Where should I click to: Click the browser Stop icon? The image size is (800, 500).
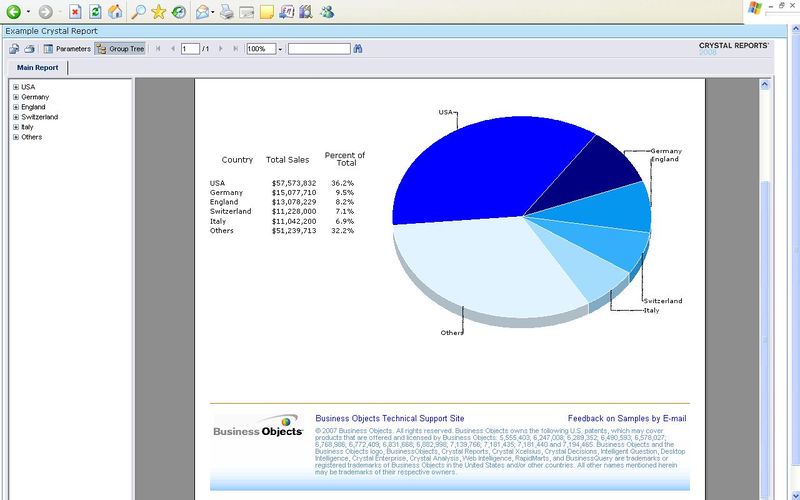75,12
